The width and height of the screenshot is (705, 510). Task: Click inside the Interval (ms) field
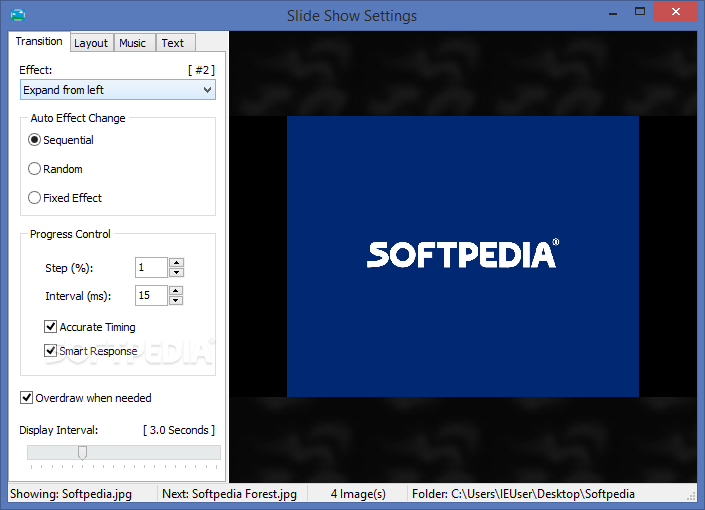click(152, 295)
